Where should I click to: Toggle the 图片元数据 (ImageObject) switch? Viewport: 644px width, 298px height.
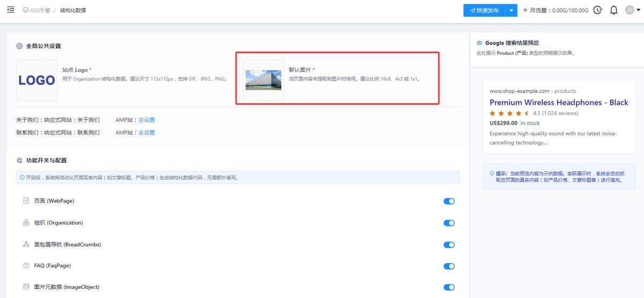(x=449, y=287)
